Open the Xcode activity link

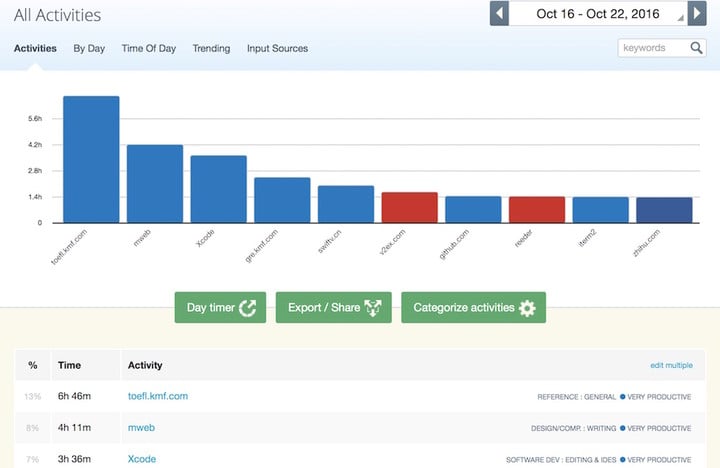[142, 459]
